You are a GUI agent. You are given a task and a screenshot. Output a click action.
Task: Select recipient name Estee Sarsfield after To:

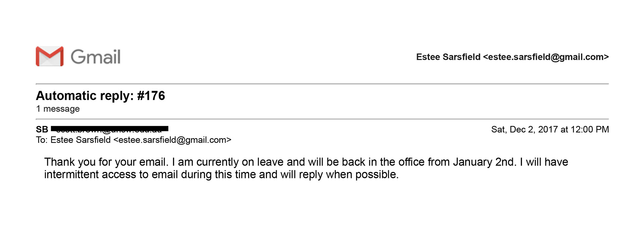click(x=80, y=140)
